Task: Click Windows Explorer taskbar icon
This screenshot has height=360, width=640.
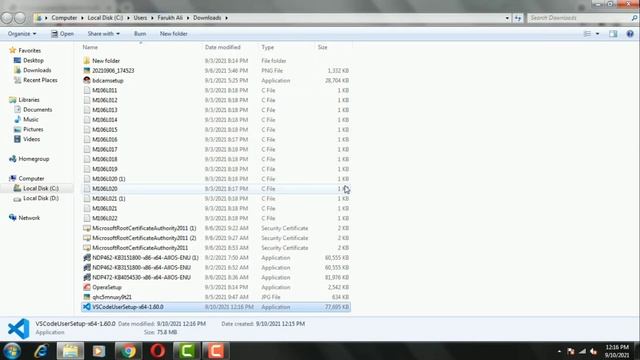Action: coord(70,351)
